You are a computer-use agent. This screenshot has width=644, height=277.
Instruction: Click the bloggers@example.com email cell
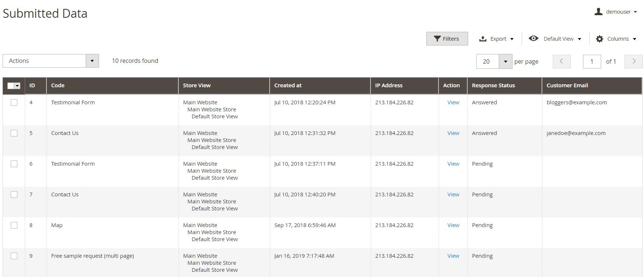point(577,102)
